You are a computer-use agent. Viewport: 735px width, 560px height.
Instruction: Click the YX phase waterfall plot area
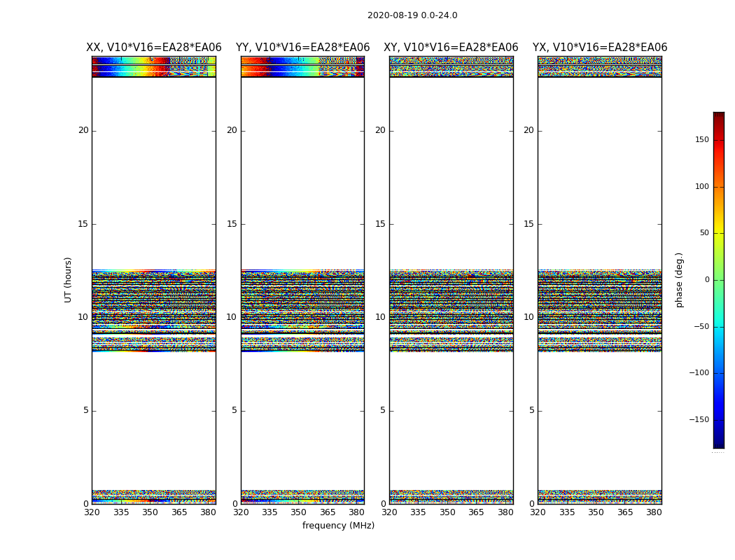600,280
